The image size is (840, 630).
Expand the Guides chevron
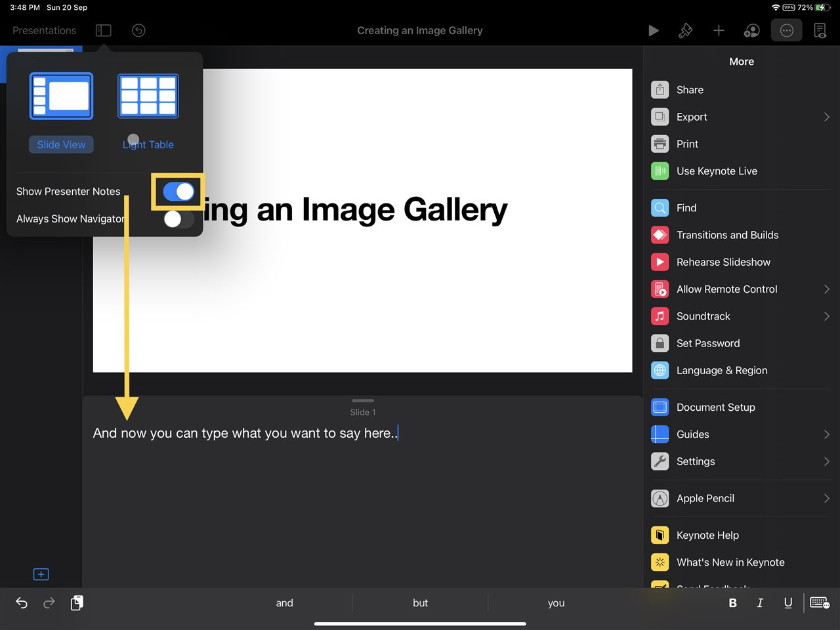click(826, 434)
